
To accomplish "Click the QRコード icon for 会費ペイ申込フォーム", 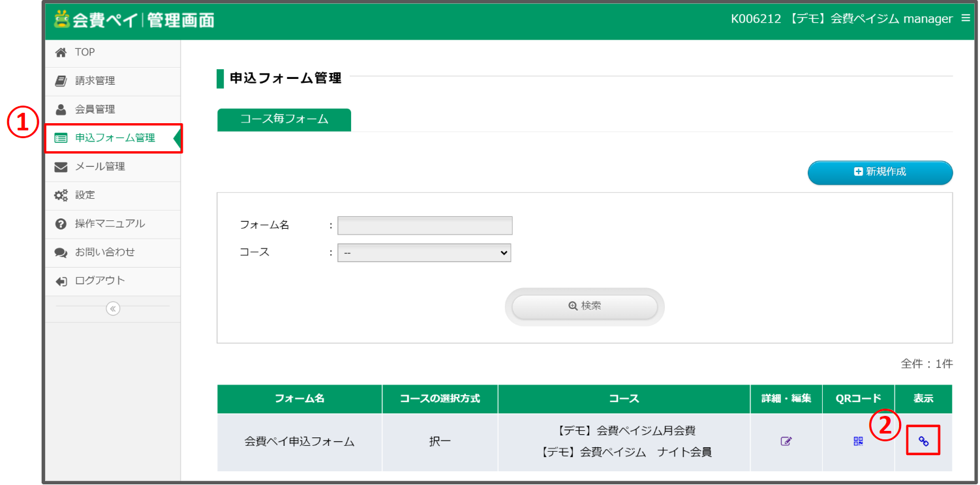I will point(858,441).
